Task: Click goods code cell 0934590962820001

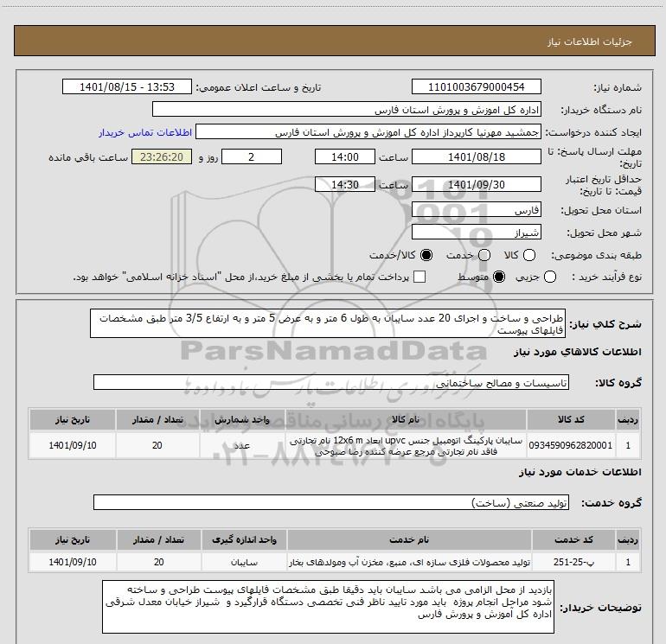Action: [571, 445]
